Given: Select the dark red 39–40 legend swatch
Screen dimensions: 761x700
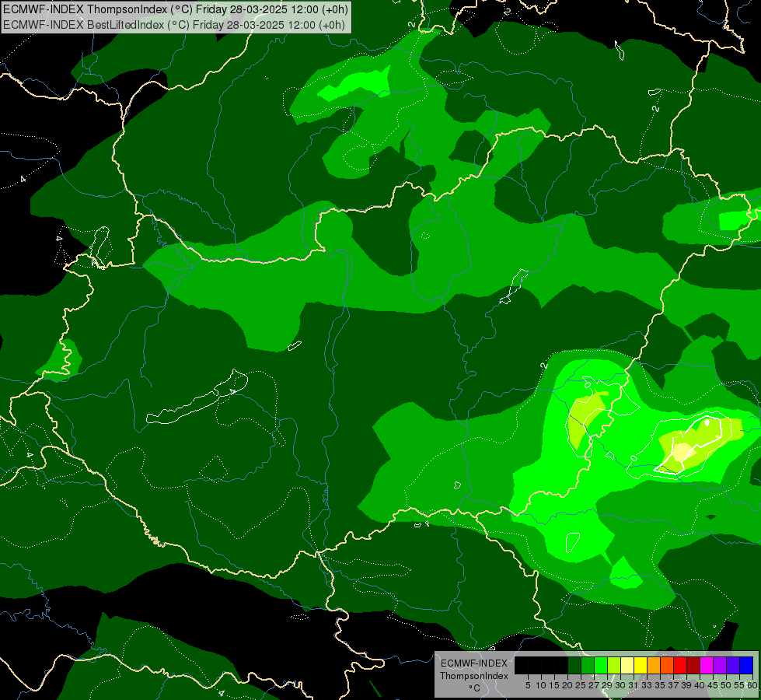Looking at the screenshot, I should click(693, 665).
